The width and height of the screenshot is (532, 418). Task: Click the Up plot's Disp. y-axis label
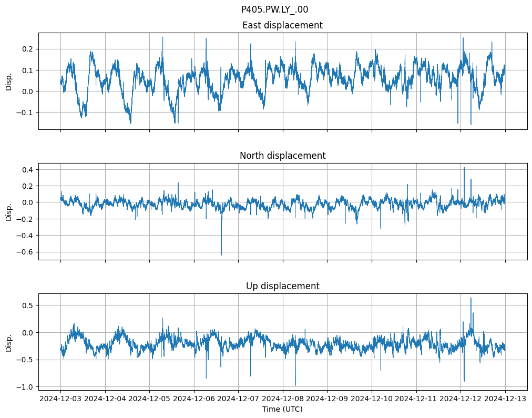[9, 342]
